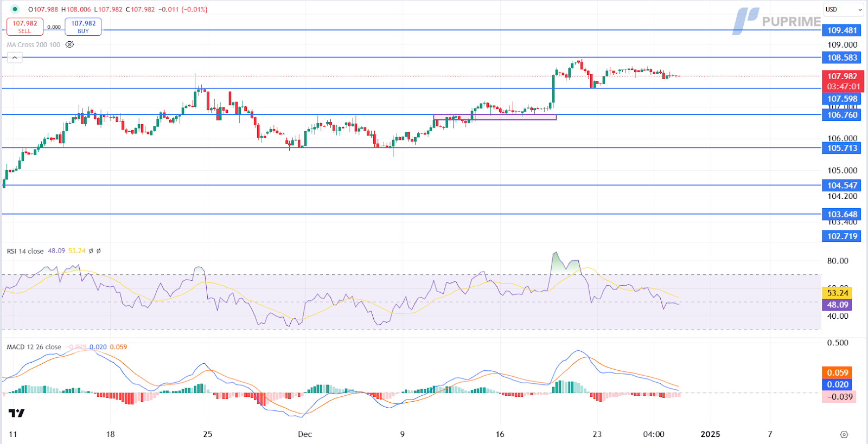Screen dimensions: 868x444
Task: Click the 109.481 price line label
Action: pos(841,30)
